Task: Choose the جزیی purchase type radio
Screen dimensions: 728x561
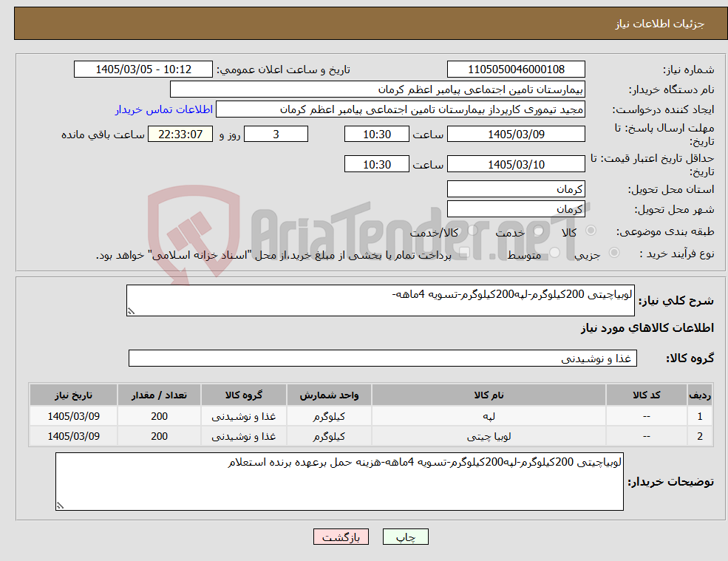Action: [x=613, y=253]
